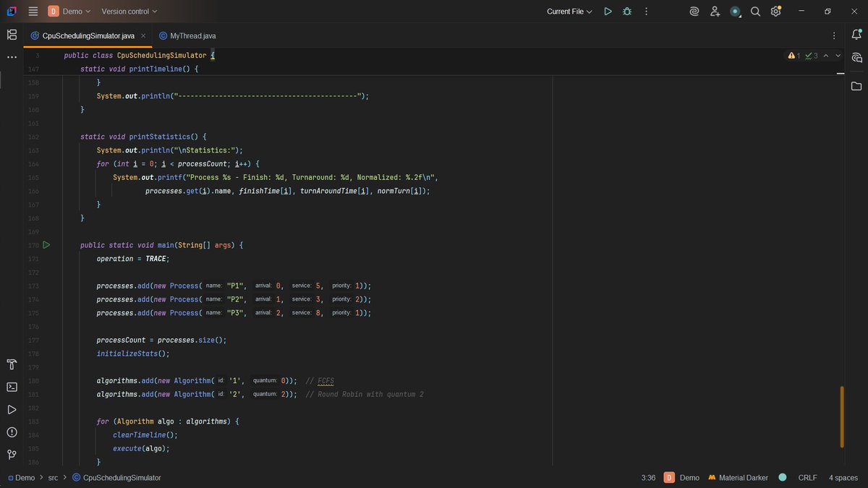Click the sticky class CpuSchedulingSimulator header line
Viewport: 868px width, 488px height.
pos(139,56)
